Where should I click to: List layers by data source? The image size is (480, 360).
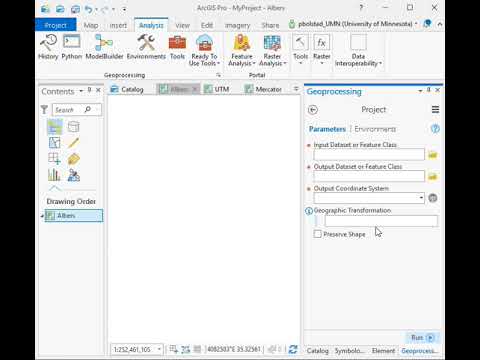74,127
